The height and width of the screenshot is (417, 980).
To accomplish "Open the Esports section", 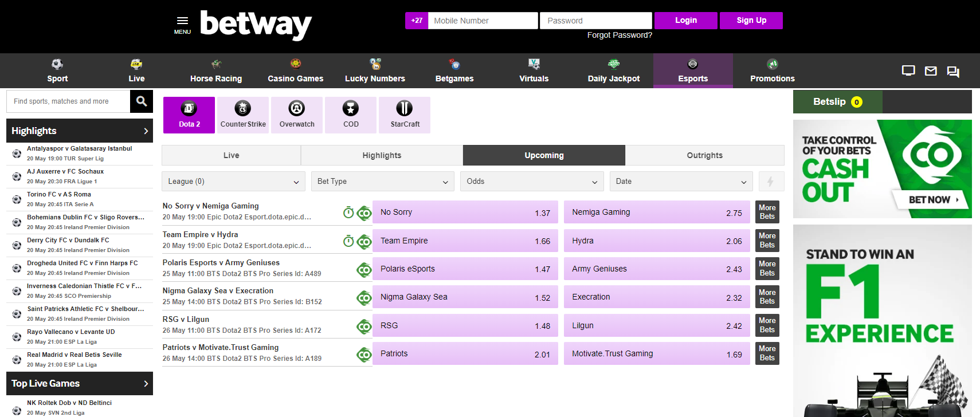I will [x=693, y=71].
